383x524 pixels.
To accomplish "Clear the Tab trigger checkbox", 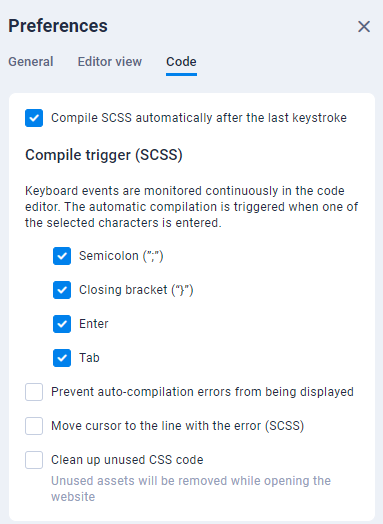I will (62, 358).
